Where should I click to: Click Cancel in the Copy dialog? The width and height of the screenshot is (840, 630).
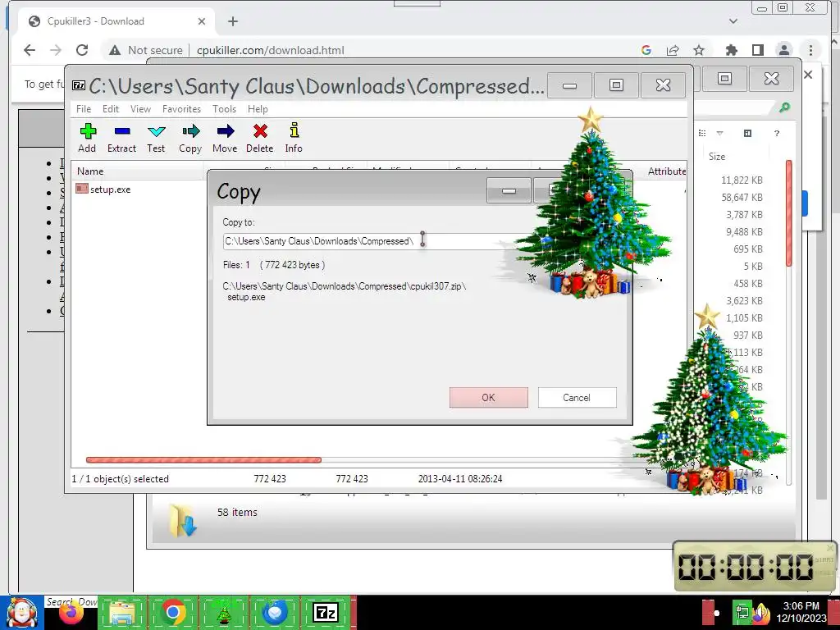click(x=577, y=398)
